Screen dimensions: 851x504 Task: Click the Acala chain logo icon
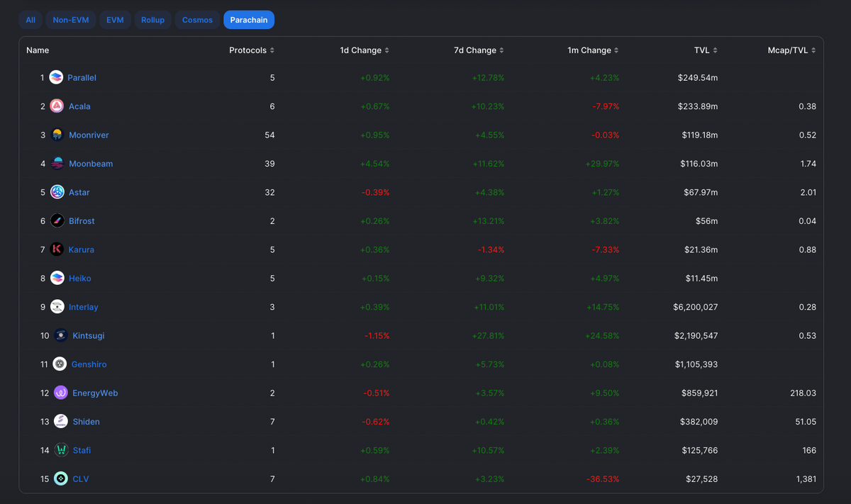[x=57, y=106]
